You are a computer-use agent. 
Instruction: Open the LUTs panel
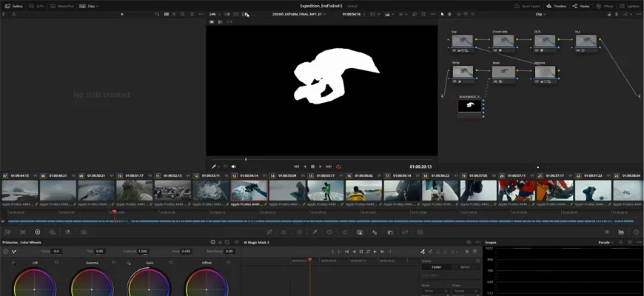(36, 6)
